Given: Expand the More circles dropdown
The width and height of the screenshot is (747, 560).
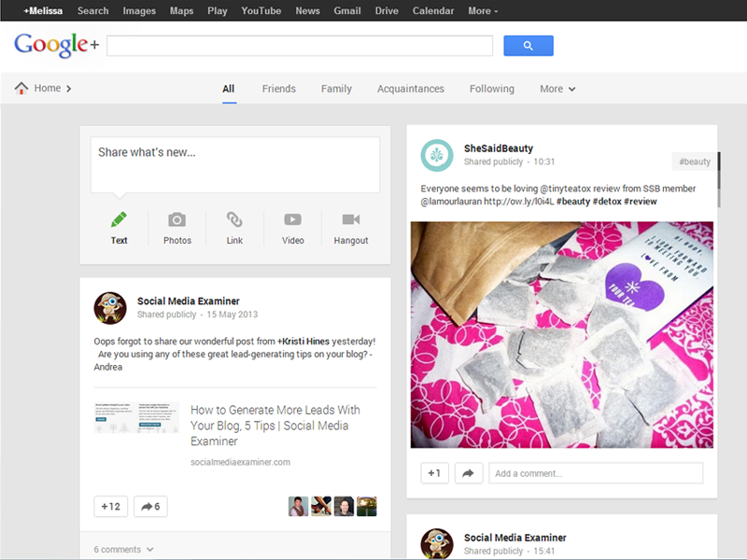Looking at the screenshot, I should point(557,88).
